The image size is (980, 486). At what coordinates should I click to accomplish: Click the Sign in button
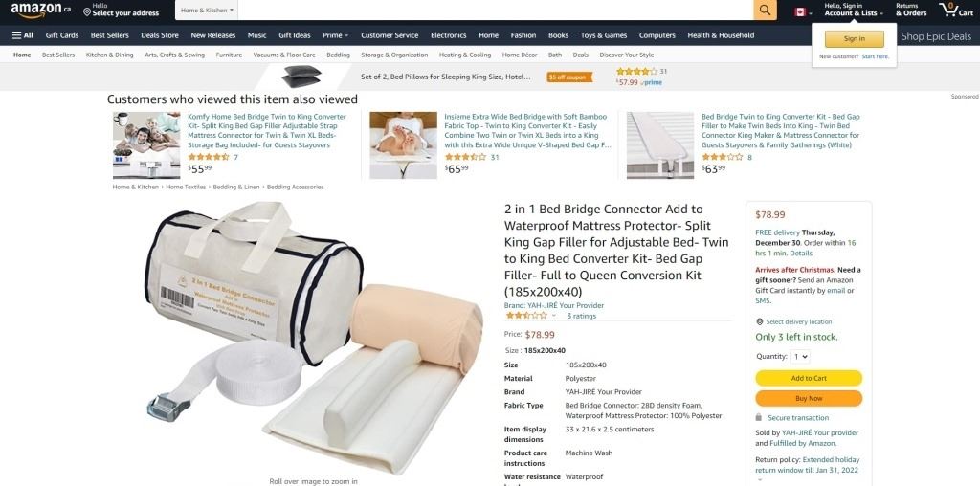click(x=855, y=38)
